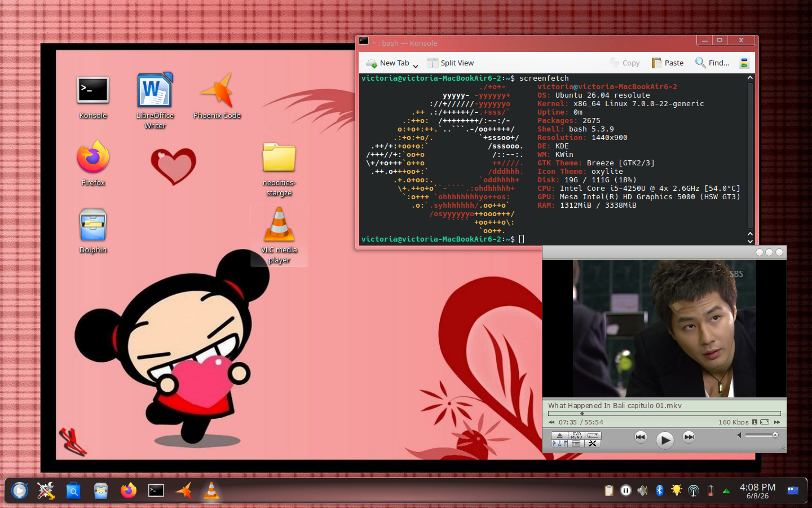
Task: Open Find... in Konsole toolbar
Action: (712, 63)
